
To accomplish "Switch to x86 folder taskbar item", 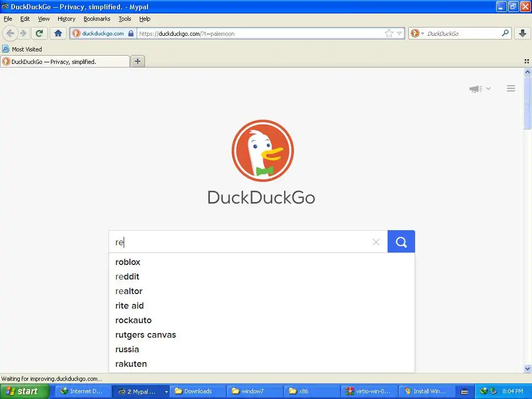I will coord(312,391).
